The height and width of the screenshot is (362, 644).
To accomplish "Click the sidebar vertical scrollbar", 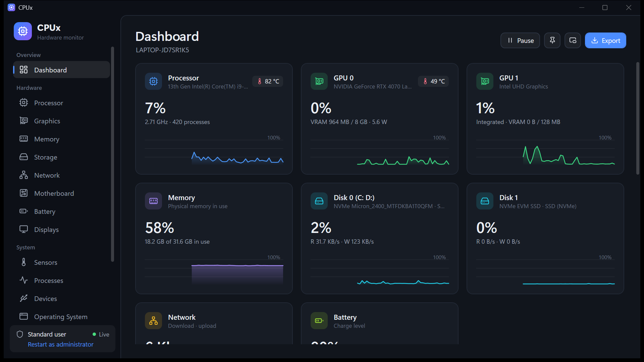I will [112, 154].
